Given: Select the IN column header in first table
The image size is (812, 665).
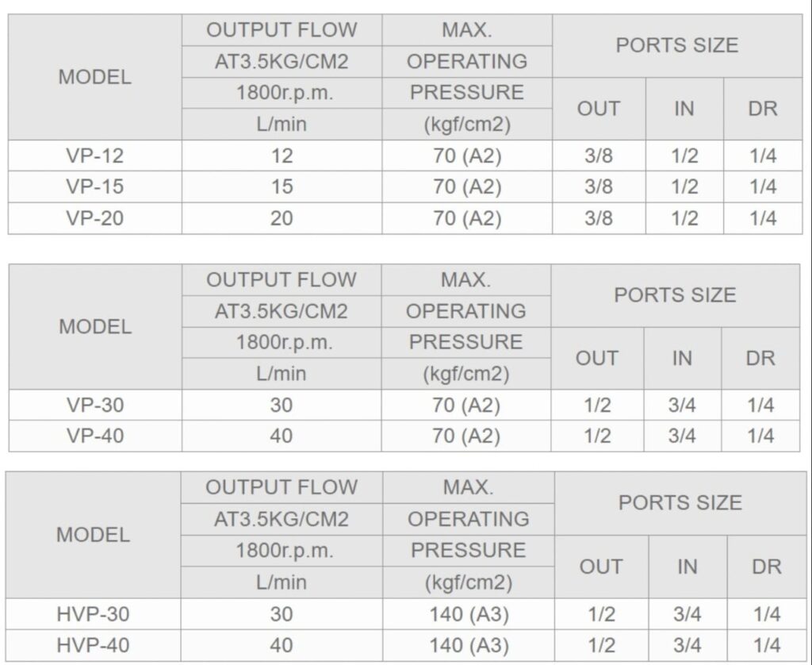Looking at the screenshot, I should tap(684, 109).
